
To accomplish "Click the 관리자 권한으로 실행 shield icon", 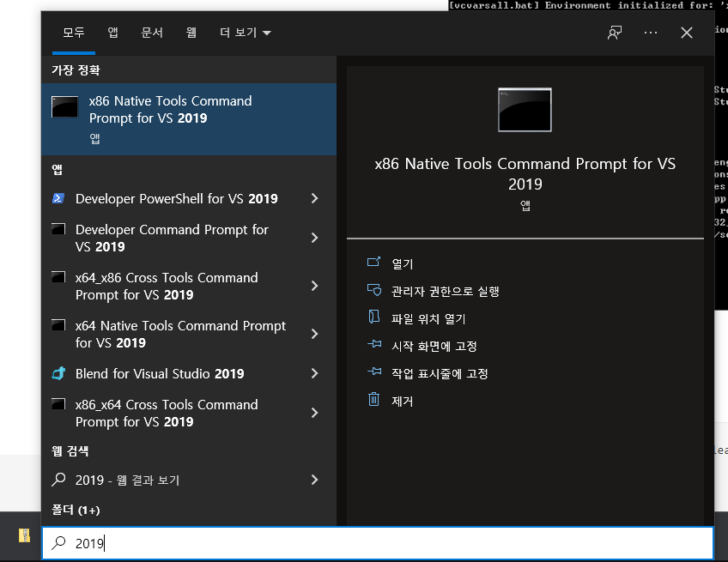I will tap(374, 290).
